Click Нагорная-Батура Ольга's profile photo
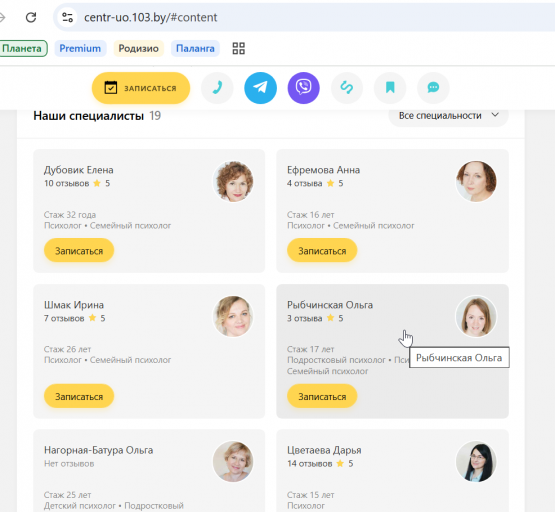Screen dimensions: 555x512 233,461
